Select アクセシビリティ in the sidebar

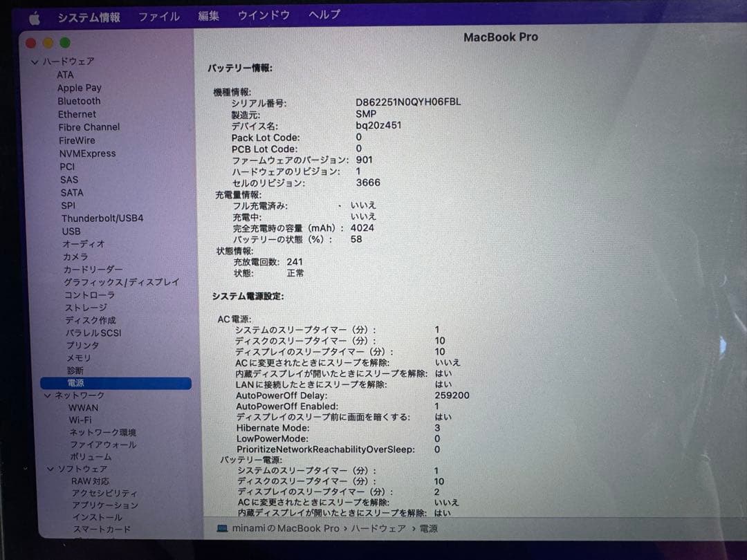click(x=104, y=494)
